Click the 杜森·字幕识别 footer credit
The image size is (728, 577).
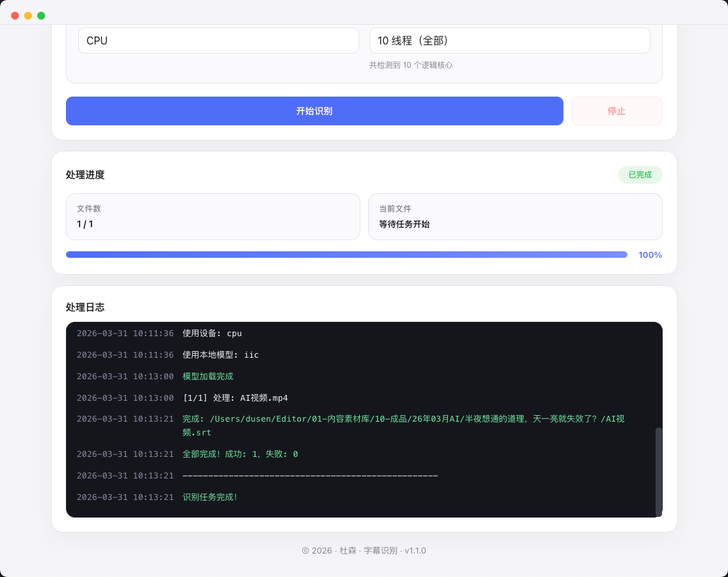(364, 550)
